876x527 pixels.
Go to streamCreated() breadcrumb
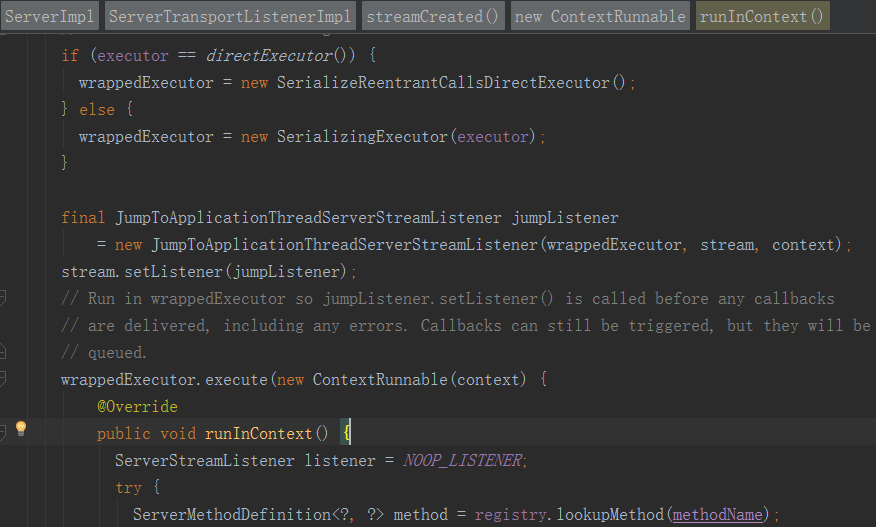coord(433,16)
